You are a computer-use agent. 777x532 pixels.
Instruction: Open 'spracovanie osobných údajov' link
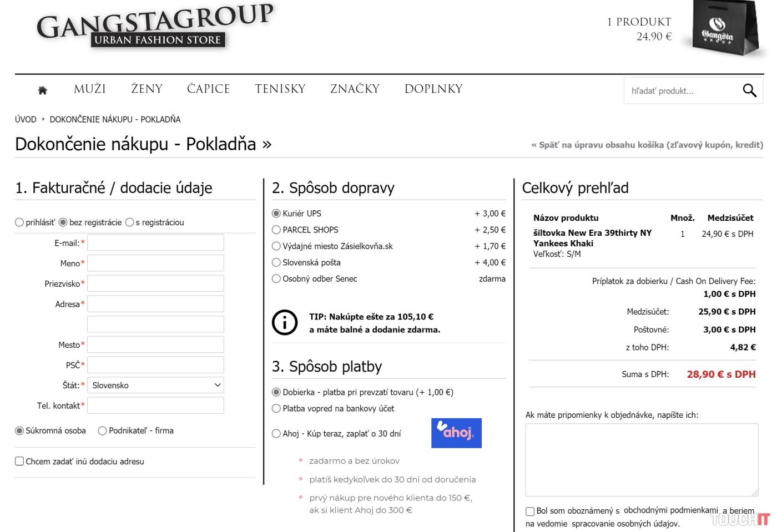(625, 524)
